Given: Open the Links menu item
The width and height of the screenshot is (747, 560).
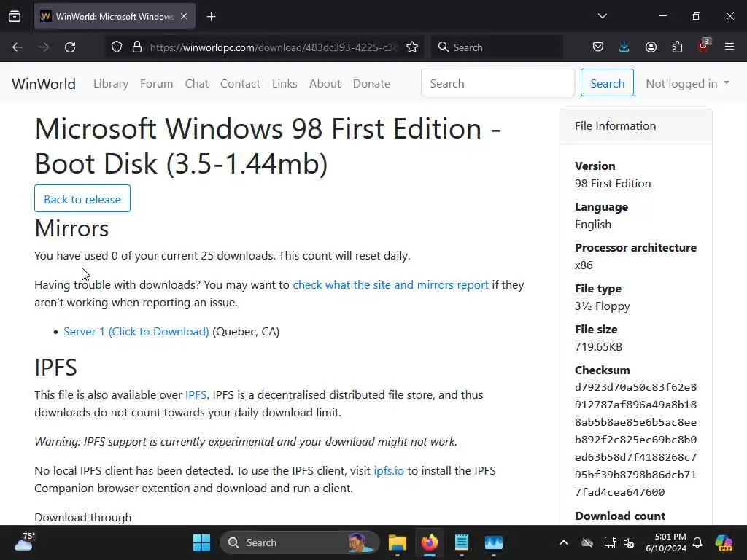Looking at the screenshot, I should (285, 83).
